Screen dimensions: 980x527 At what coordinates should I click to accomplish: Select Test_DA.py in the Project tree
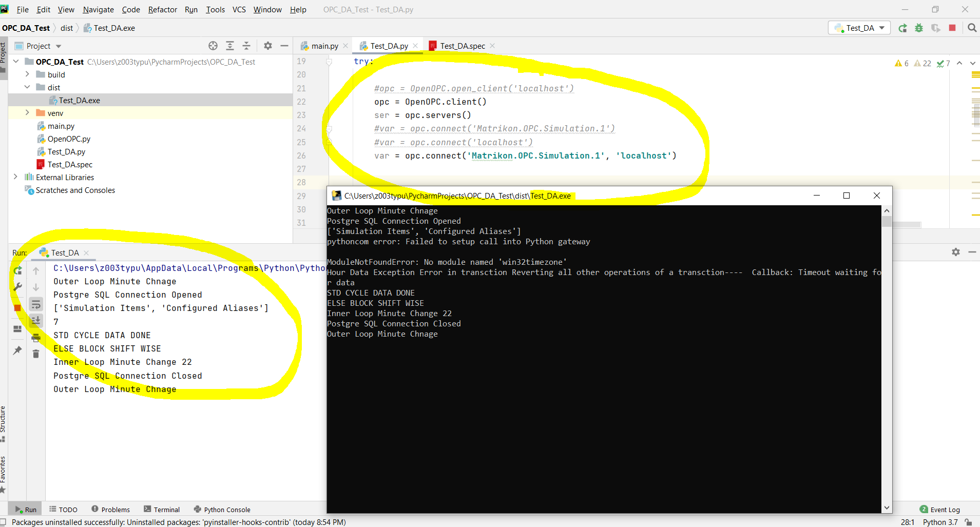tap(66, 151)
